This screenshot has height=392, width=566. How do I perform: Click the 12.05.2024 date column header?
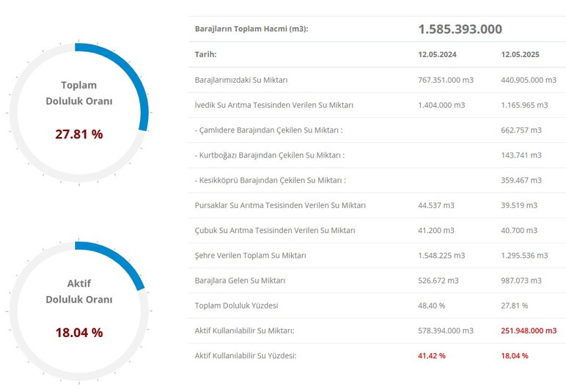(437, 54)
